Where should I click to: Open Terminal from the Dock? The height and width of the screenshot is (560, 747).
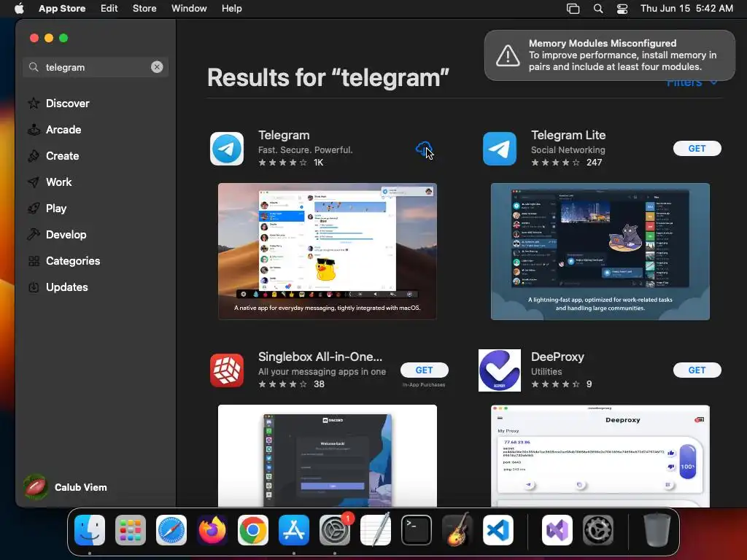point(417,530)
